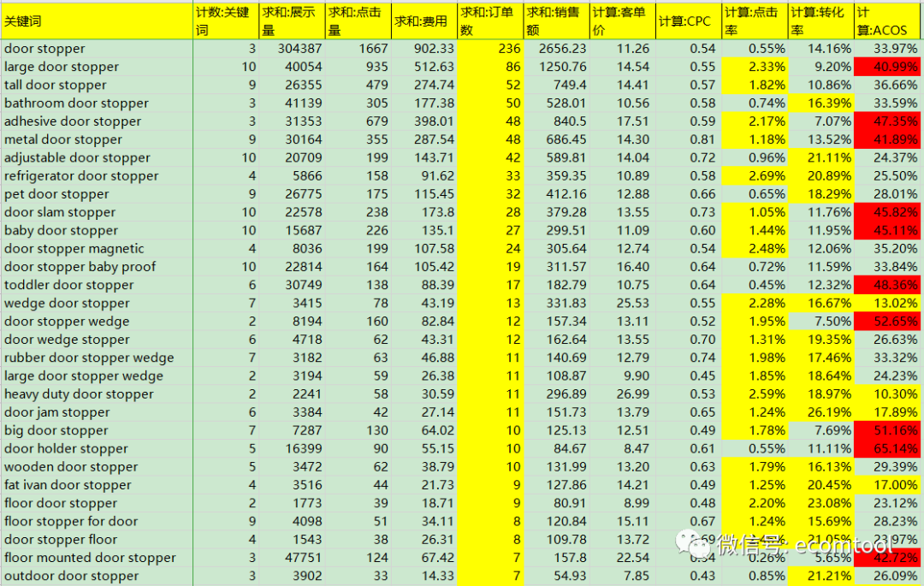Click the impressions value 304387
The height and width of the screenshot is (586, 924).
tap(292, 48)
